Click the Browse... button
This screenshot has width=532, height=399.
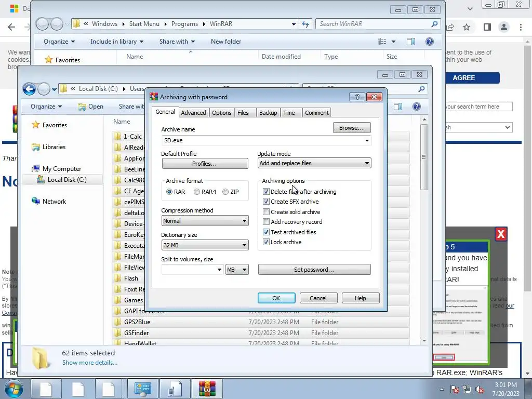click(x=352, y=128)
